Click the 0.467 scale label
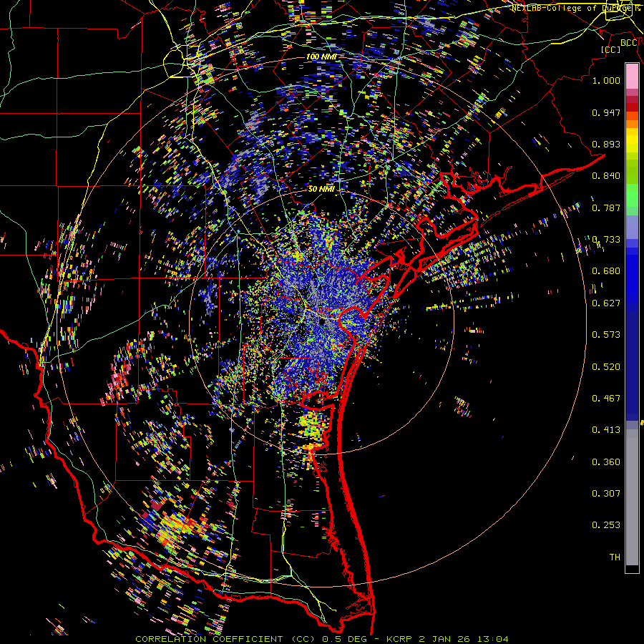This screenshot has height=644, width=644. tap(606, 399)
